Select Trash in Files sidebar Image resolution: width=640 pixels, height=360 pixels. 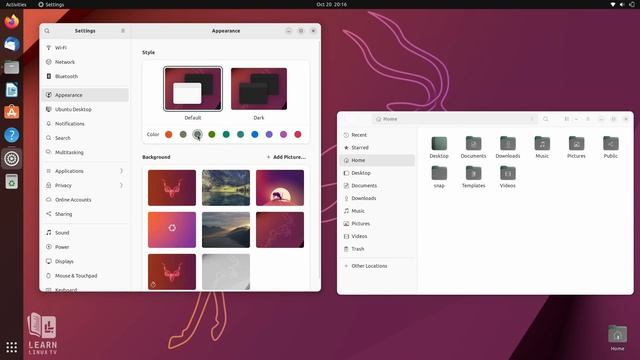(x=377, y=249)
